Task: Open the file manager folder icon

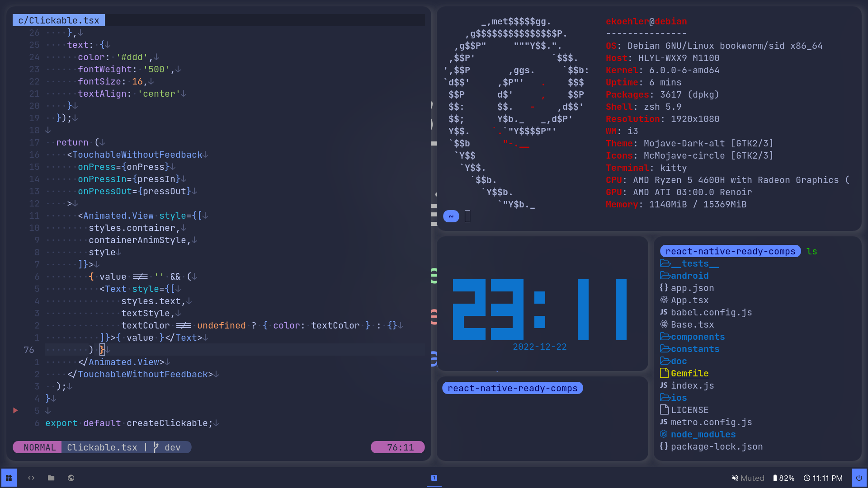Action: 51,478
